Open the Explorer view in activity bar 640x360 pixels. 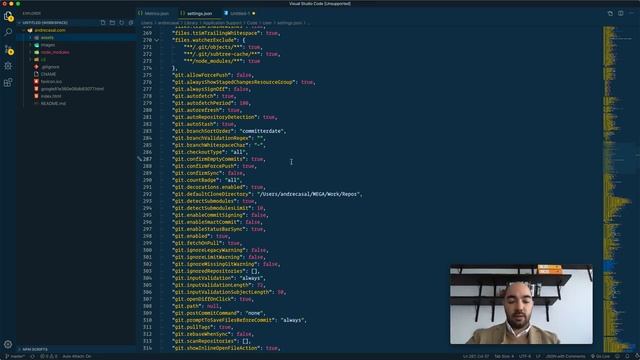(x=8, y=16)
